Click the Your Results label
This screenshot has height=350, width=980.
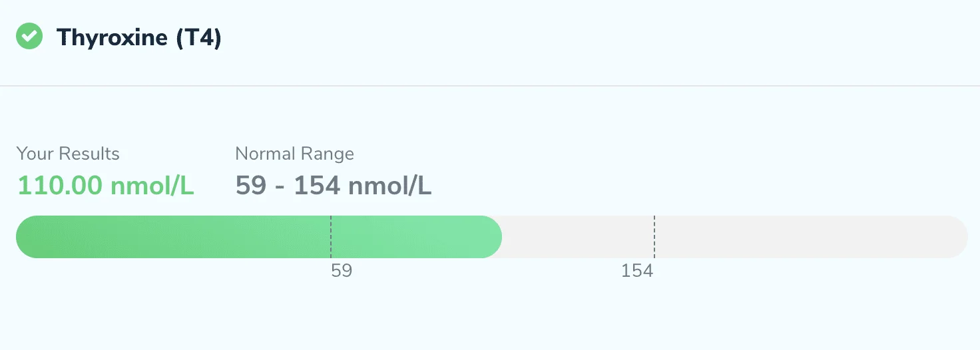pos(68,154)
